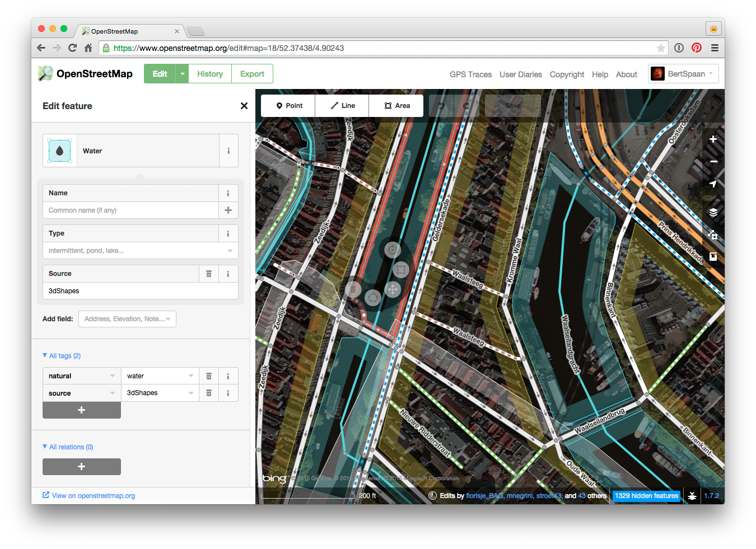Open info for the Name field
Viewport: 756px width, 549px height.
click(228, 193)
